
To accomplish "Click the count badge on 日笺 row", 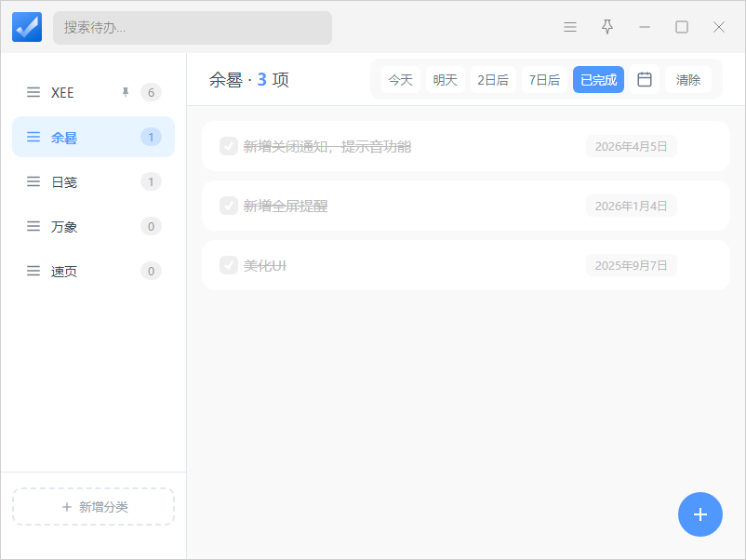I will 151,181.
